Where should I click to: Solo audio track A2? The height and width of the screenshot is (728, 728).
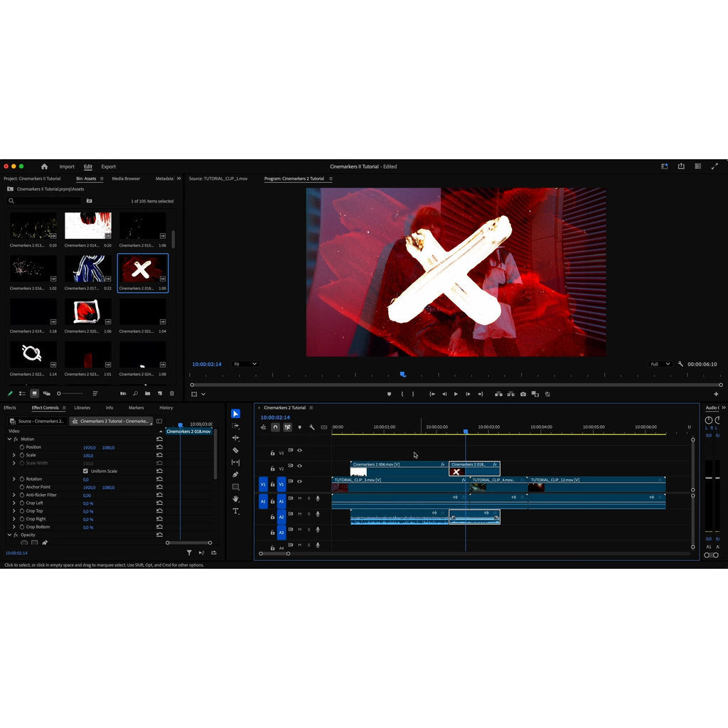tap(309, 514)
